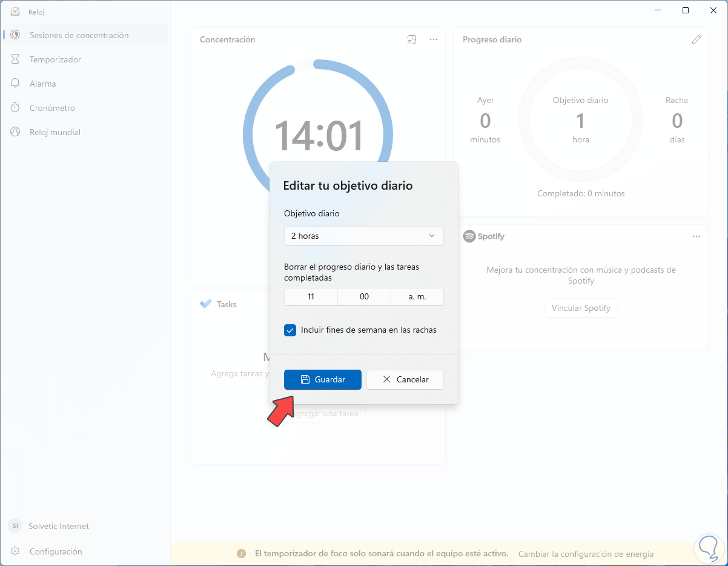Click the Guardar button
The width and height of the screenshot is (728, 566).
323,379
